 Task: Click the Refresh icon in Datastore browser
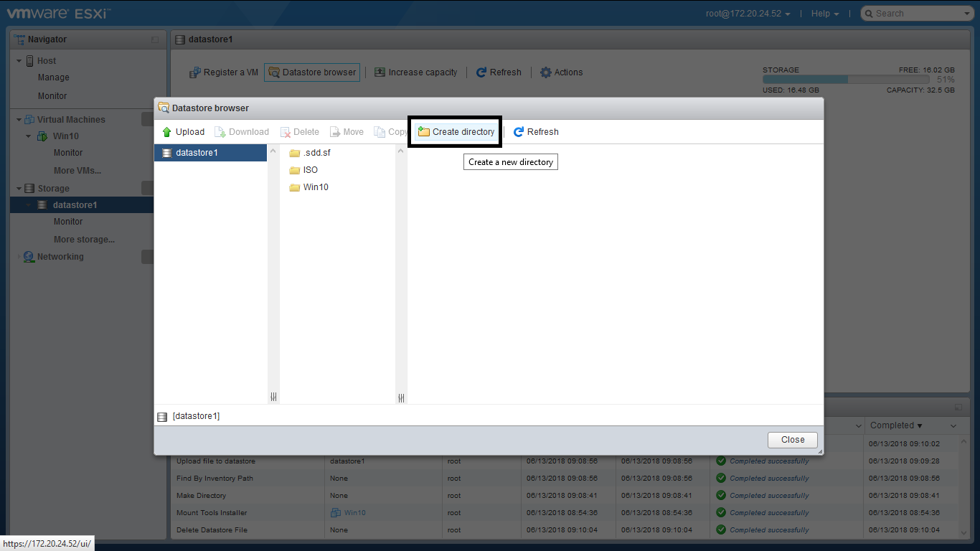(x=519, y=132)
